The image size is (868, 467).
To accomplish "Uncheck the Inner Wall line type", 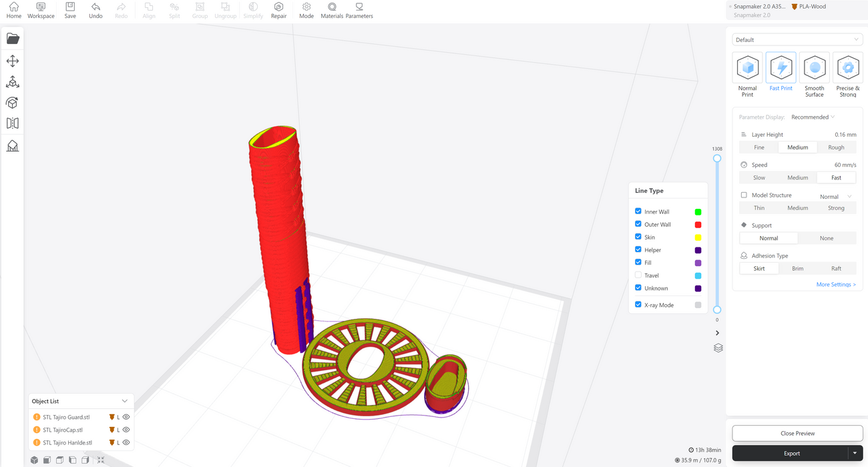I will point(638,211).
